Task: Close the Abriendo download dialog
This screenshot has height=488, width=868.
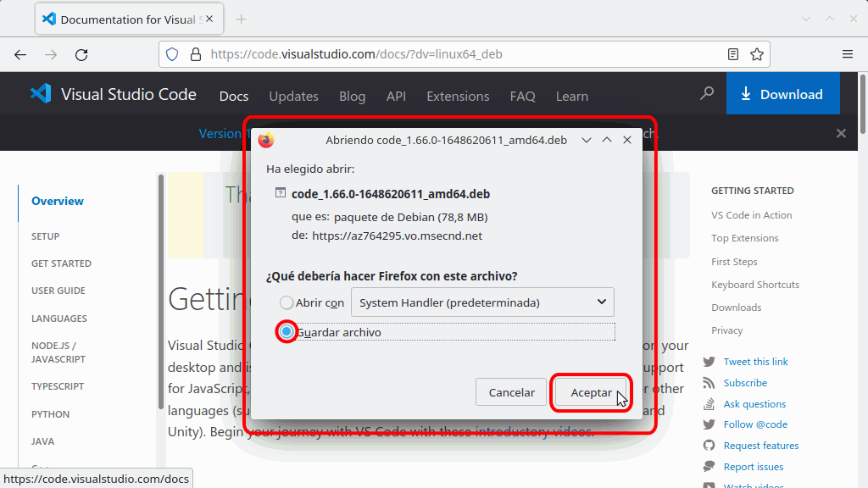Action: 627,140
